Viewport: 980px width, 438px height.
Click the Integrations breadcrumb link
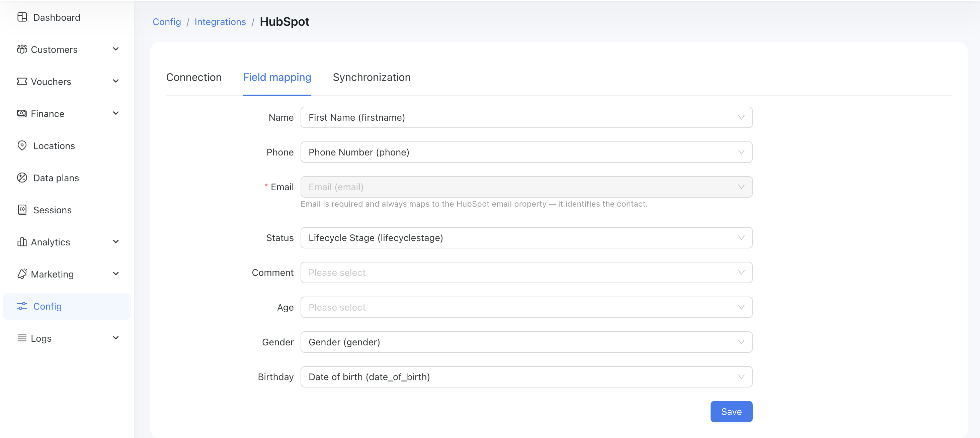[220, 22]
